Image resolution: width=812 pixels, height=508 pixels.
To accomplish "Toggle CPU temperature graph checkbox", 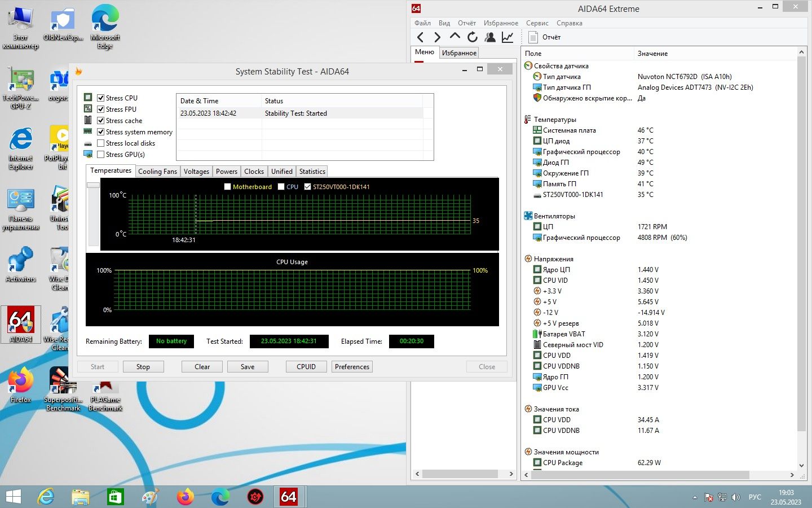I will [281, 187].
